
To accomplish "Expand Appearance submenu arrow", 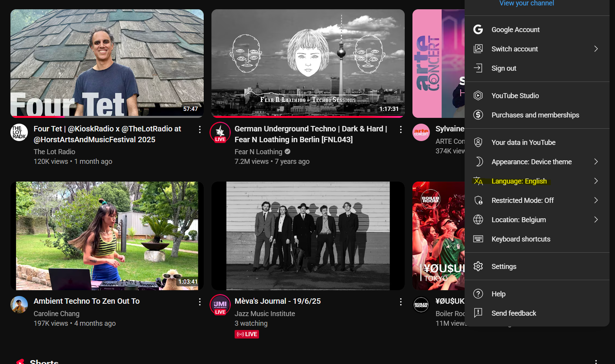I will click(x=596, y=162).
